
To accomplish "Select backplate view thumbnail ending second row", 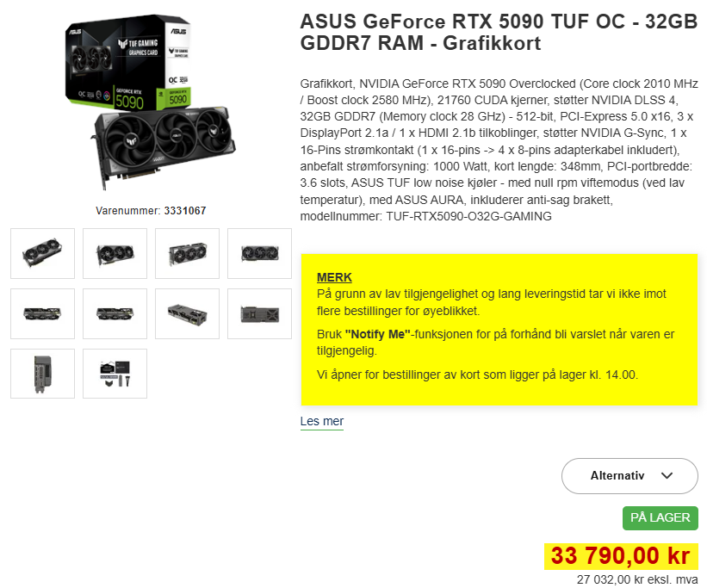I will (x=260, y=314).
